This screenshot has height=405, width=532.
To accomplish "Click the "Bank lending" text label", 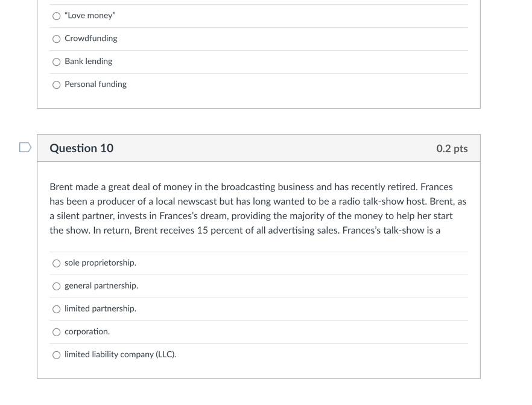I will point(88,61).
